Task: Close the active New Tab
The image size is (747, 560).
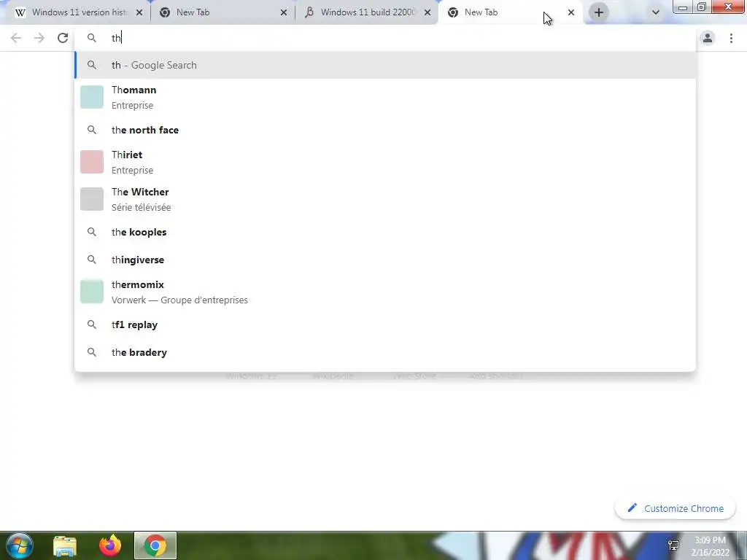Action: click(571, 13)
